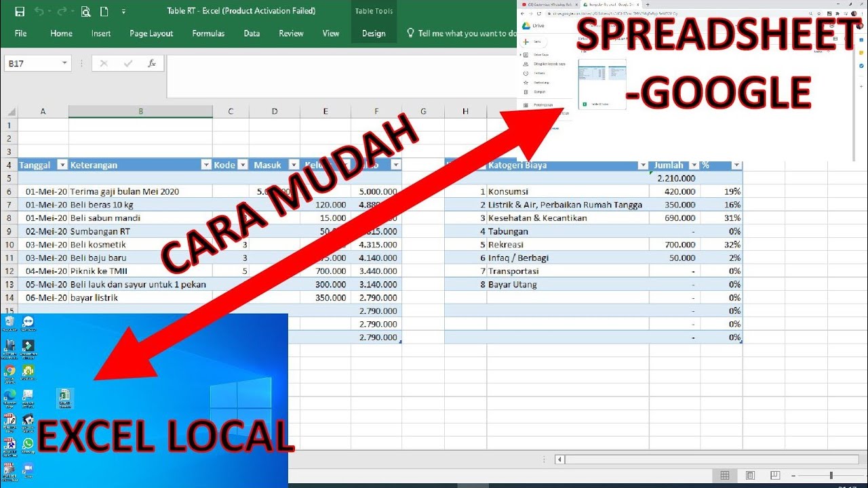
Task: Open Recycle Bin on the desktop
Action: point(9,323)
